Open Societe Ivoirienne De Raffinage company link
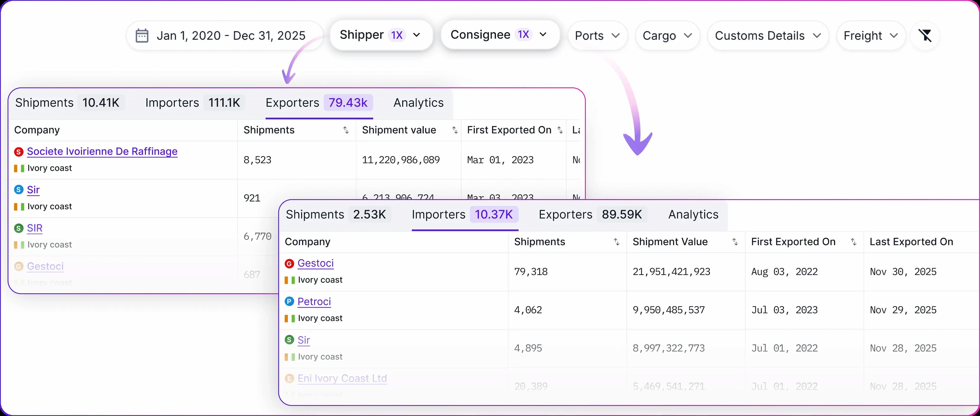This screenshot has width=980, height=416. tap(102, 152)
